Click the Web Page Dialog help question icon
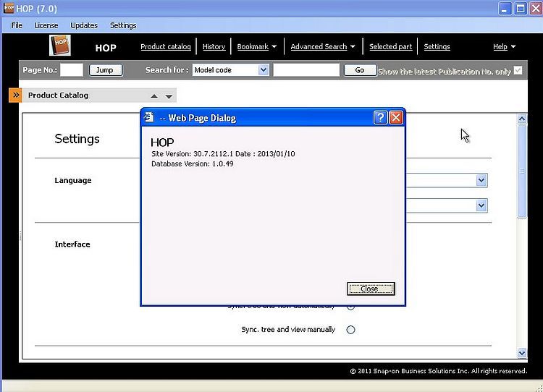This screenshot has height=392, width=543. click(x=380, y=118)
